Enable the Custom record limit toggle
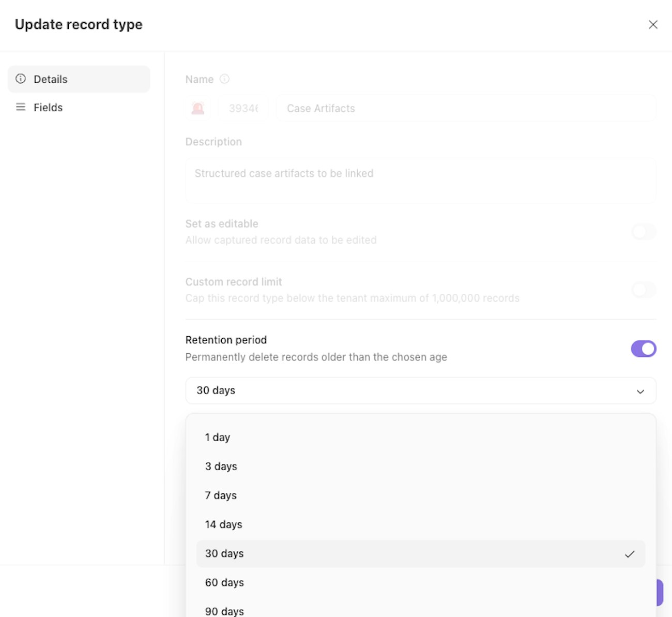 click(643, 290)
